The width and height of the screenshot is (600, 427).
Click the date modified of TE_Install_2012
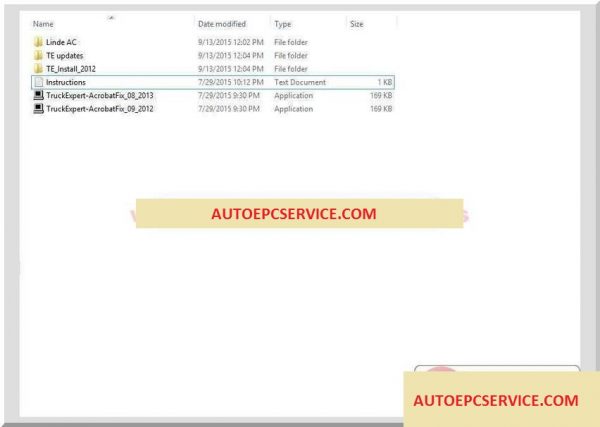click(231, 69)
